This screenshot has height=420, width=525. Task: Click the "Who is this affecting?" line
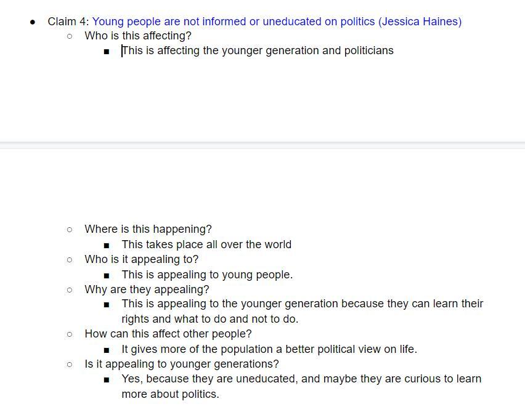pyautogui.click(x=138, y=36)
